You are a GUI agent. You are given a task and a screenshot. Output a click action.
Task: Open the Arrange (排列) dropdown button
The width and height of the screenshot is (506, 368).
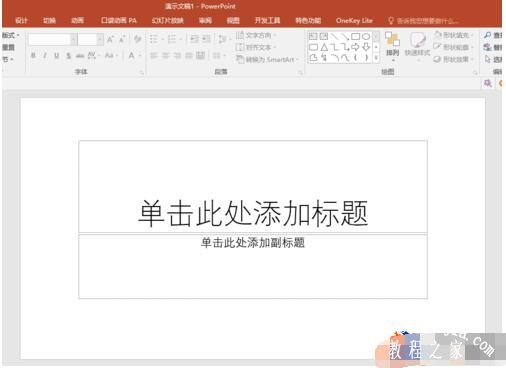pyautogui.click(x=392, y=47)
